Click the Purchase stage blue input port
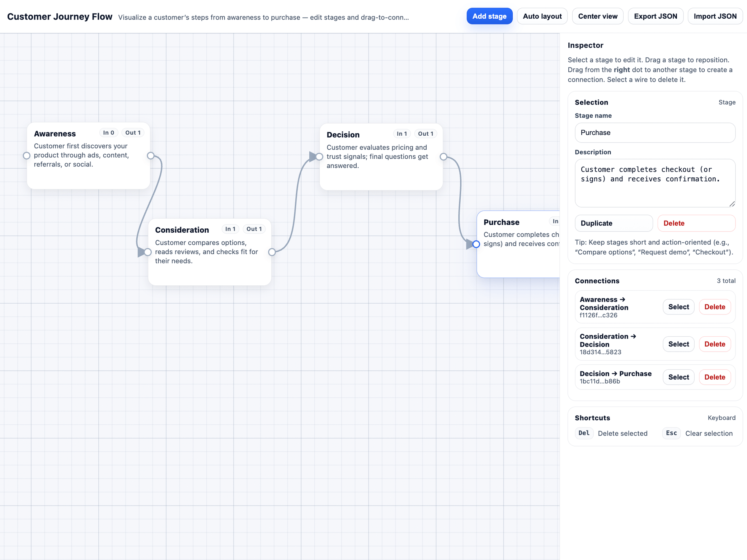 (x=476, y=244)
